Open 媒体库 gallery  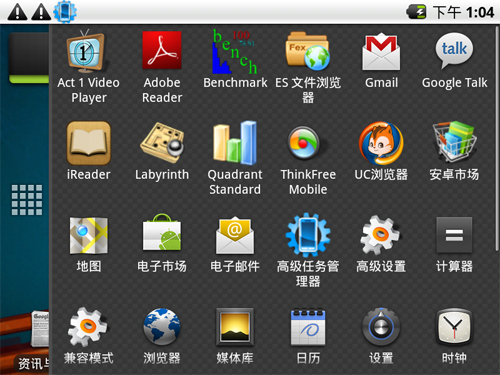tap(235, 335)
